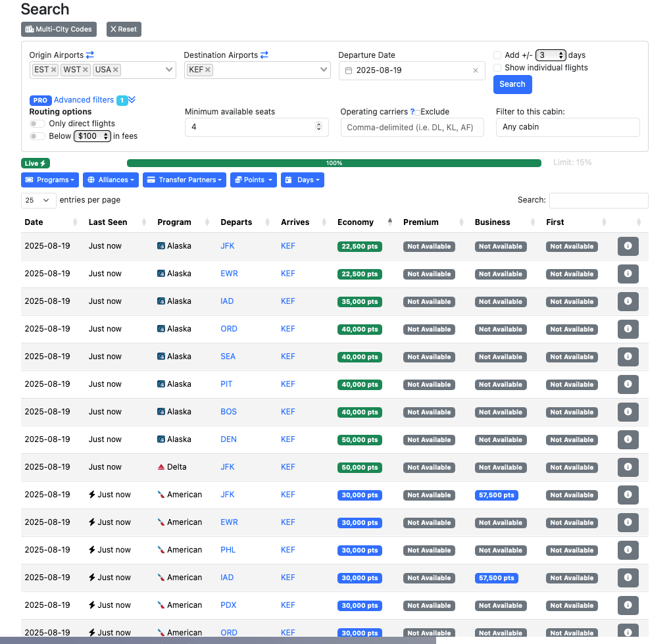Open the PHL departure airport link
The width and height of the screenshot is (671, 644).
coord(228,550)
